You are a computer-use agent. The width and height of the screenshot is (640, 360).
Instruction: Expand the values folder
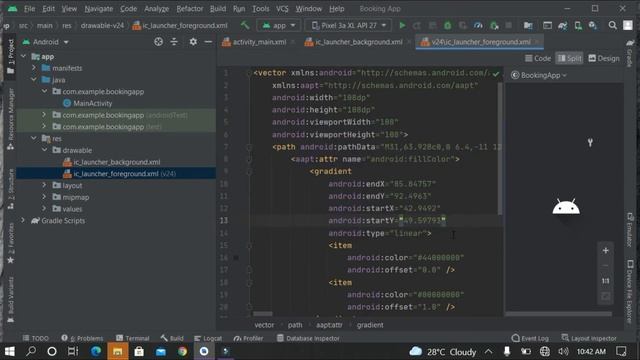pos(44,209)
